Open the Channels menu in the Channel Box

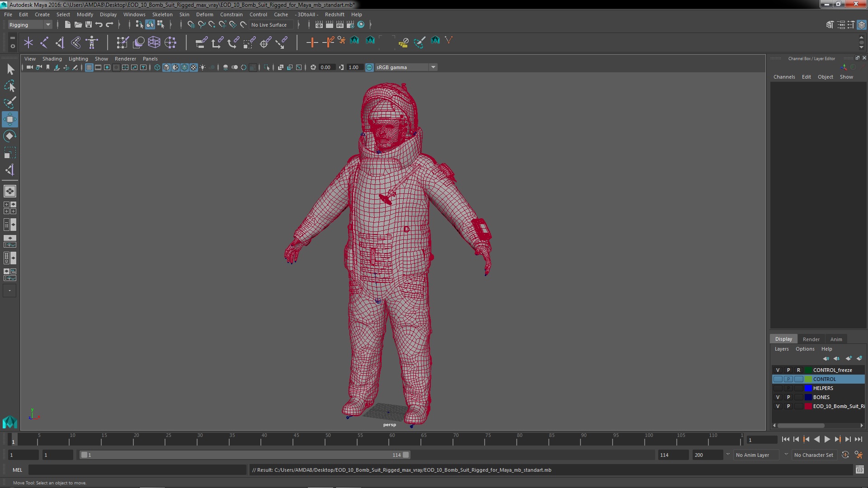[x=784, y=77]
